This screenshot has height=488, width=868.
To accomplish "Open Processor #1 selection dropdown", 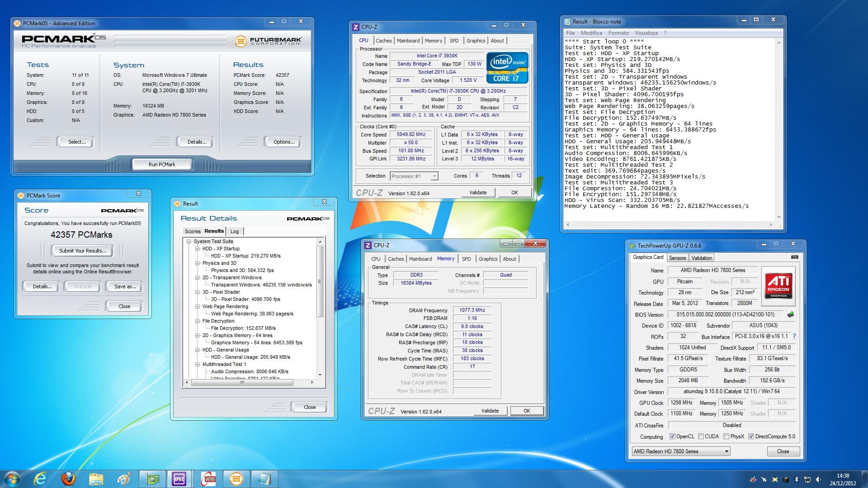I will 414,176.
